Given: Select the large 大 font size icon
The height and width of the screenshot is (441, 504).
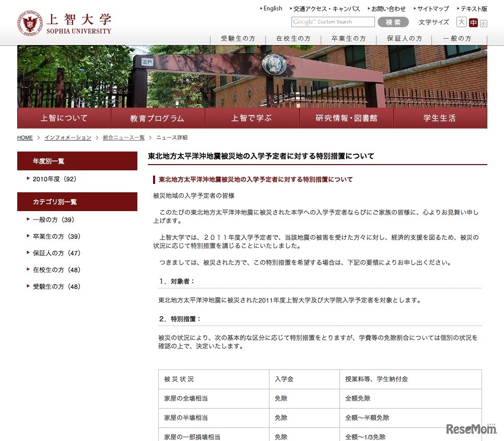Looking at the screenshot, I should click(x=462, y=22).
